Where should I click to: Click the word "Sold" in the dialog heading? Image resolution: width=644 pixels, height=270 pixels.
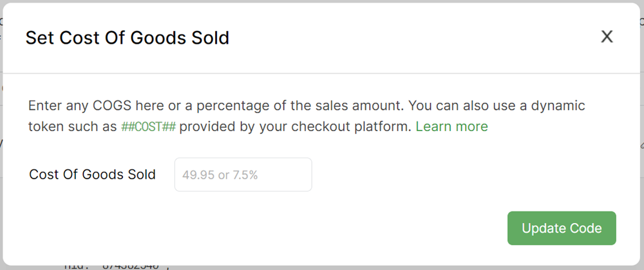coord(211,38)
